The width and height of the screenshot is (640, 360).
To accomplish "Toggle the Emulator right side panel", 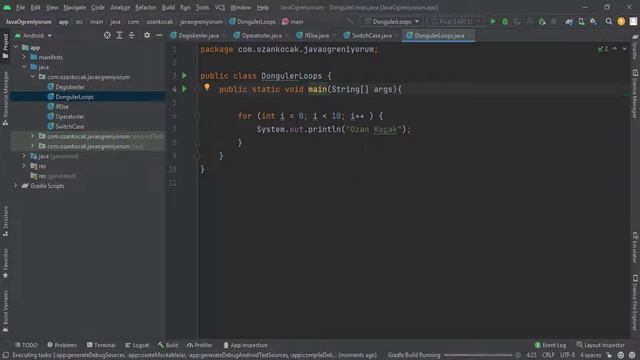I will tap(635, 247).
